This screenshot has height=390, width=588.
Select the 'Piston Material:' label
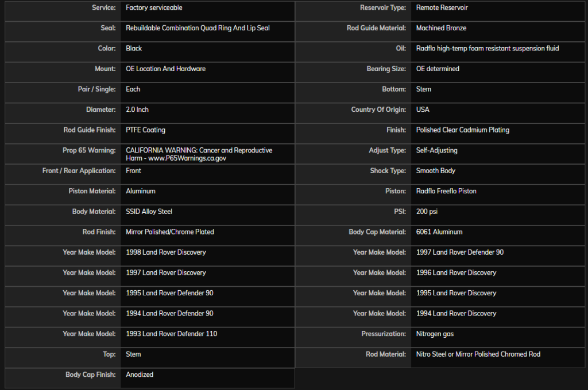[92, 190]
